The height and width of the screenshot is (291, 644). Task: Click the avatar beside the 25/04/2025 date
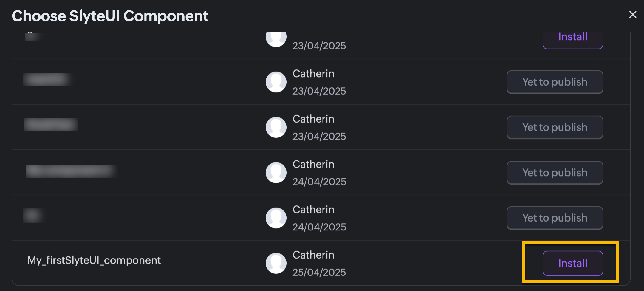(x=276, y=263)
